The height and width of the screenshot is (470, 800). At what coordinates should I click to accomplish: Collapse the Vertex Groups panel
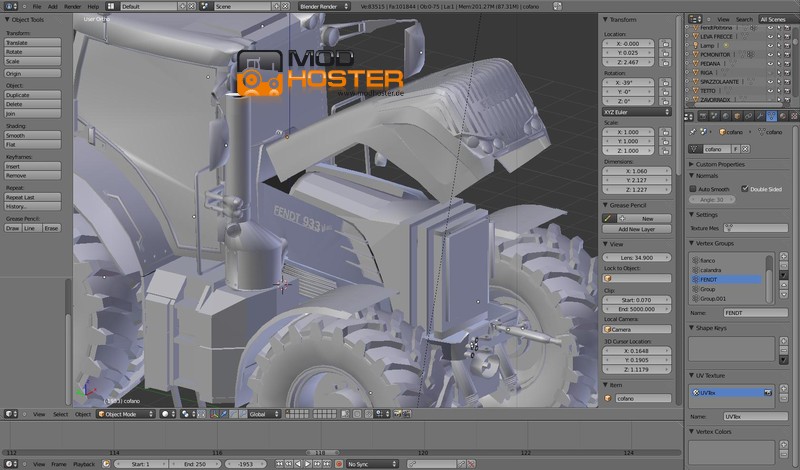(x=692, y=243)
